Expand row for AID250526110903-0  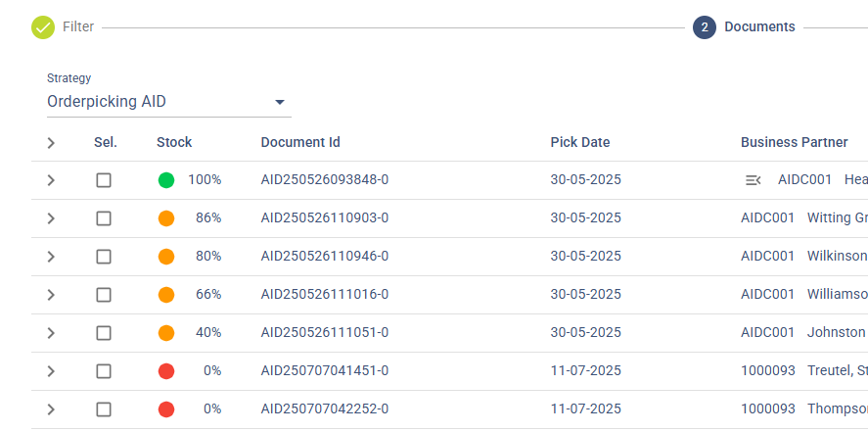click(x=51, y=218)
